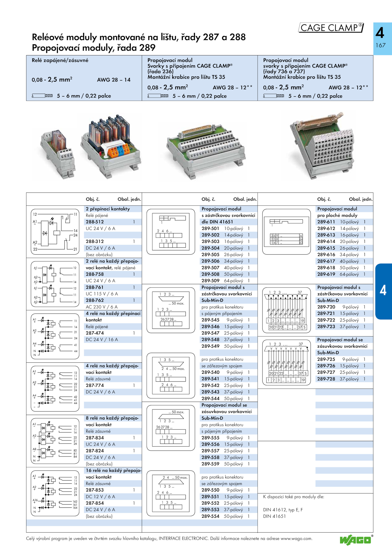
Task: Click page number 167
Action: (x=380, y=45)
